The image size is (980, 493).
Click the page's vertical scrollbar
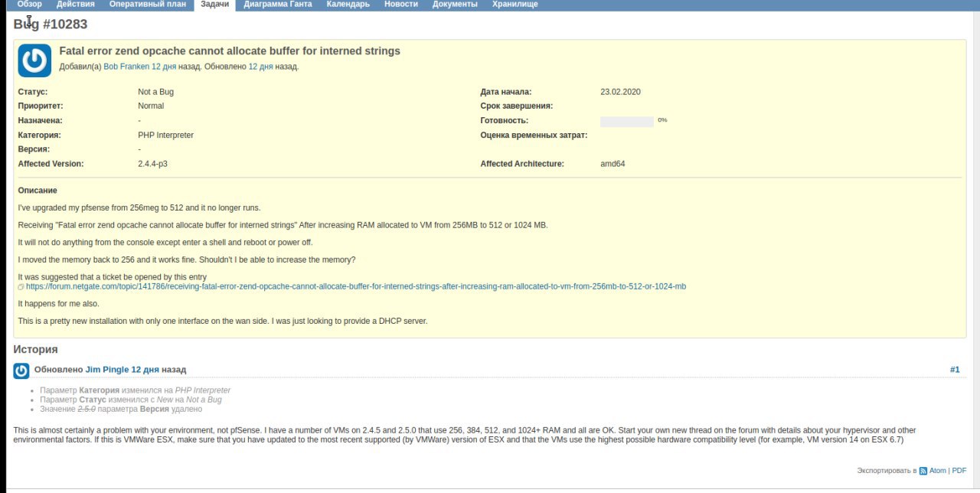pyautogui.click(x=975, y=252)
